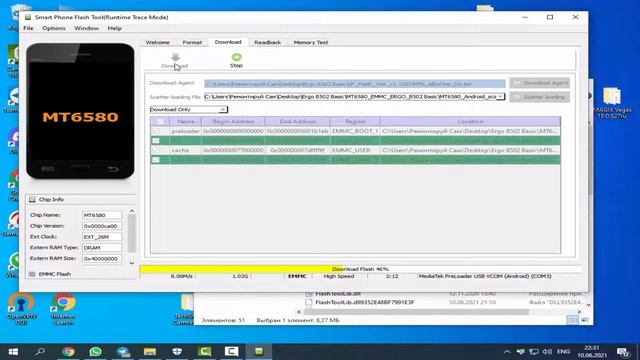
Task: Switch to the Readback tab
Action: click(267, 42)
